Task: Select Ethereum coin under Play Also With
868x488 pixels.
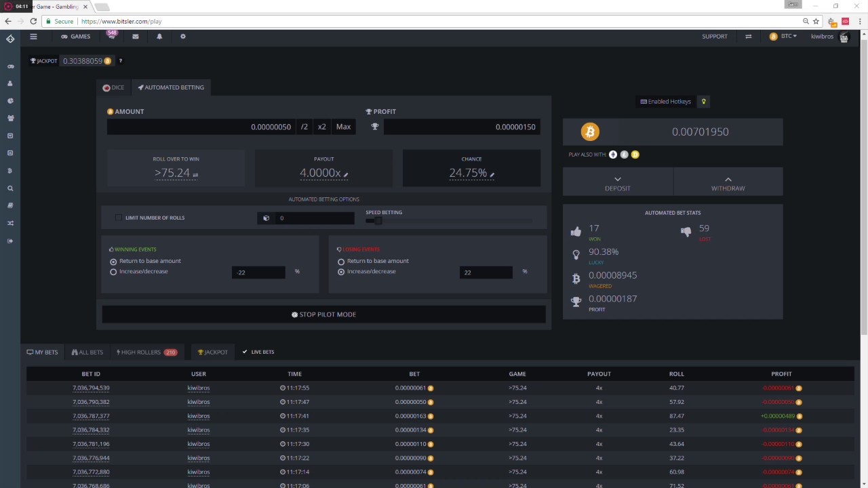Action: (x=613, y=155)
